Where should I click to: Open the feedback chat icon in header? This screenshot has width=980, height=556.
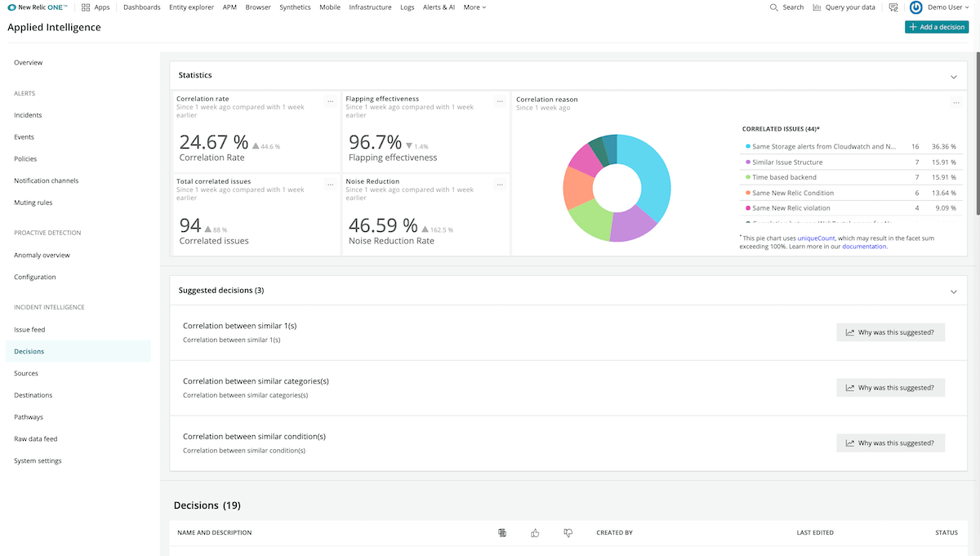(x=893, y=7)
